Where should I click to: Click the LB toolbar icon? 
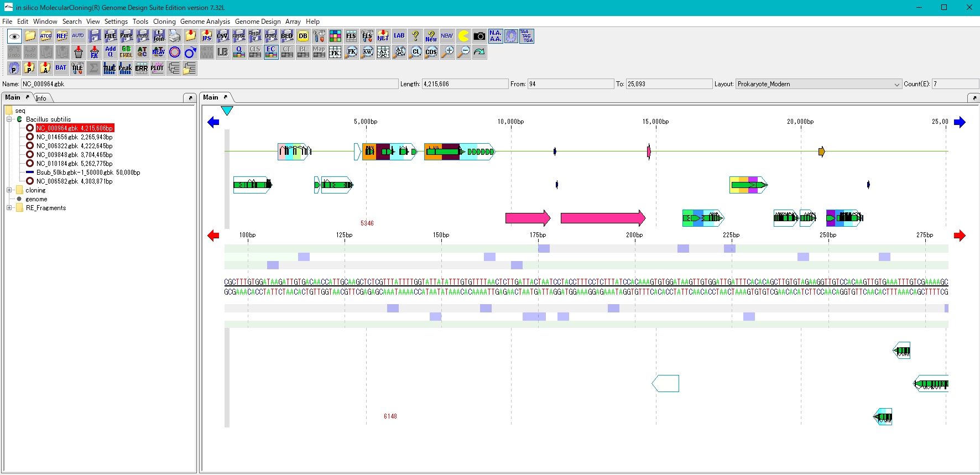222,53
